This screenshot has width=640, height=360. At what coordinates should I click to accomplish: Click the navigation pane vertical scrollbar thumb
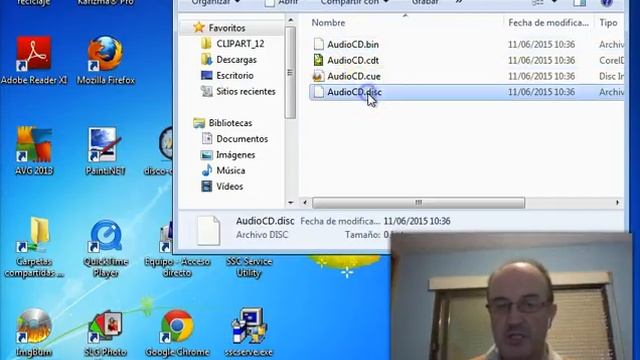click(291, 73)
